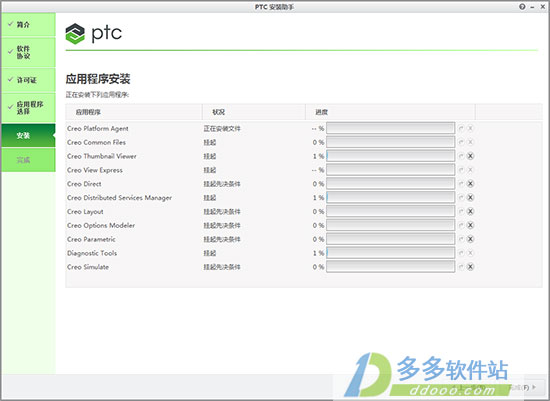550x401 pixels.
Task: Click the retry arrow for Creo View Express
Action: pyautogui.click(x=461, y=170)
